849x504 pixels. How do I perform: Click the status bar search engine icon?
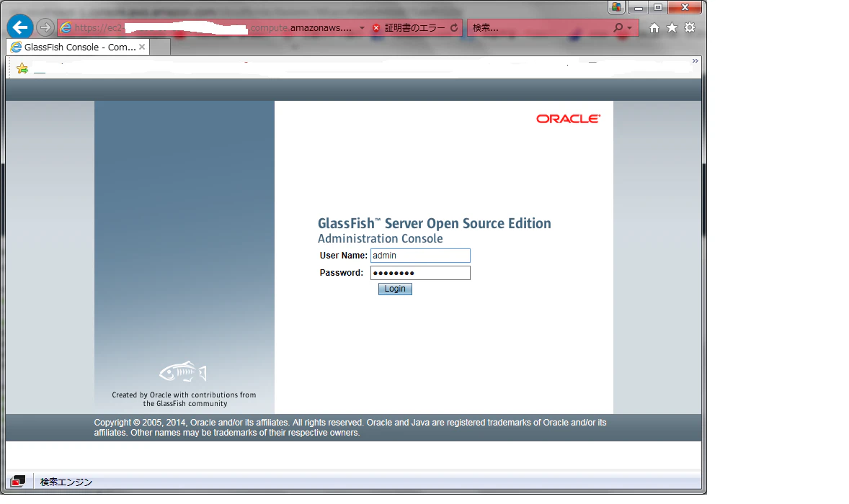click(18, 481)
